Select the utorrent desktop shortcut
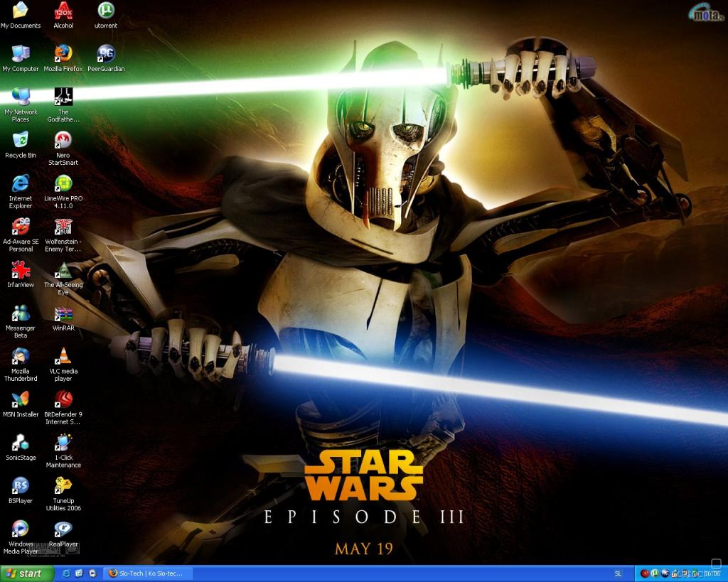 click(x=106, y=16)
